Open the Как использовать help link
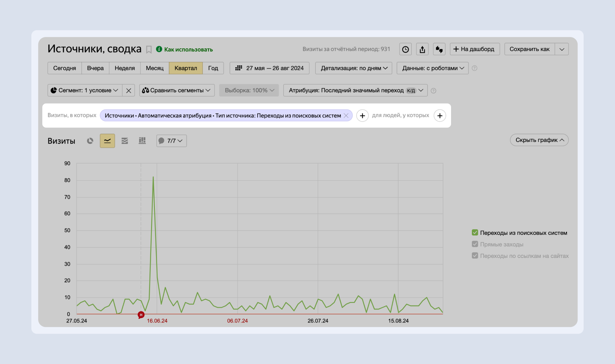 point(184,49)
